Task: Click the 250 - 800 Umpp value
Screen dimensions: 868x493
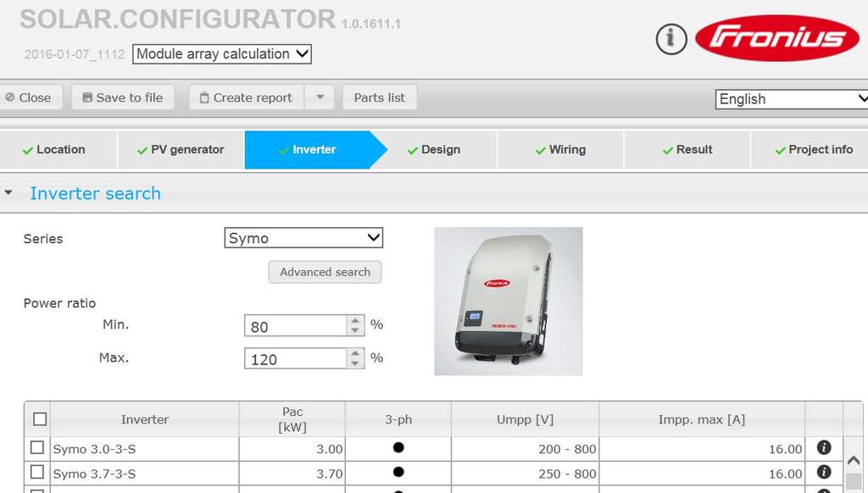Action: coord(567,474)
